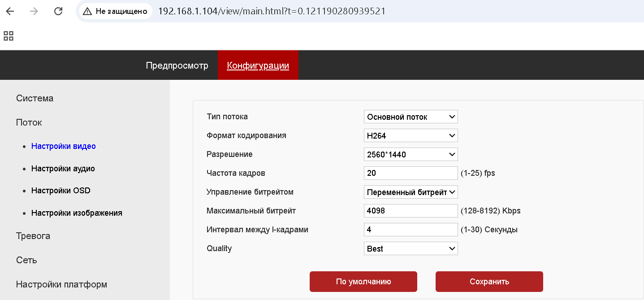Open the Тип потока dropdown
The image size is (644, 300).
411,117
